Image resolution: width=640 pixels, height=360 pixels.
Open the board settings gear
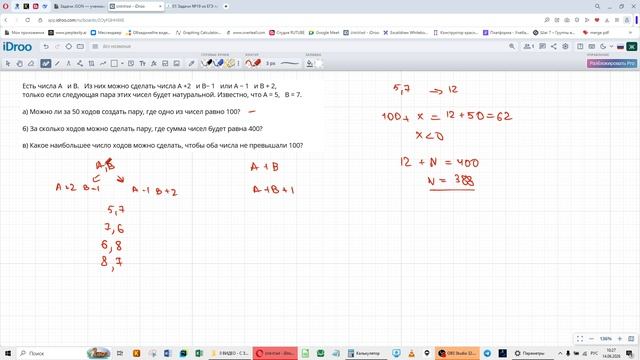pos(565,47)
